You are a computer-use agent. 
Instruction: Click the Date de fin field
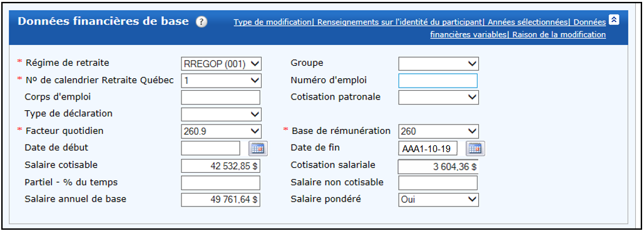428,148
